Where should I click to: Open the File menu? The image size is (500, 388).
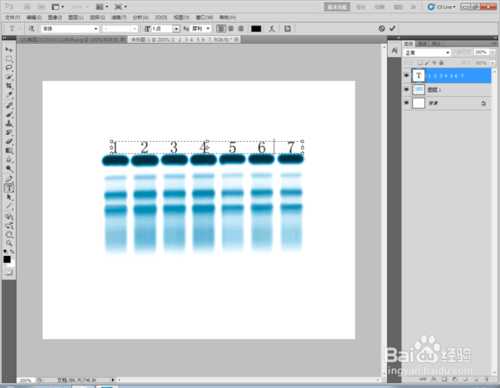click(13, 17)
